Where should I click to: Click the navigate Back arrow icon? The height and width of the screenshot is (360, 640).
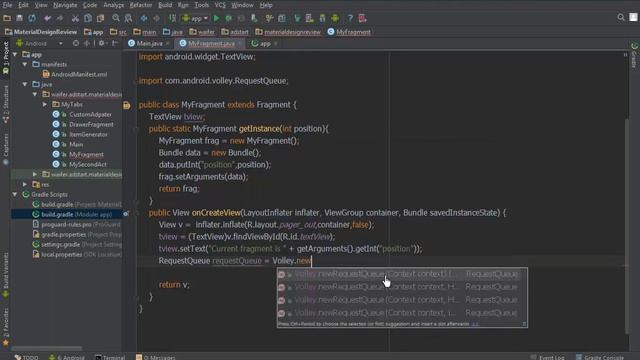pos(144,18)
